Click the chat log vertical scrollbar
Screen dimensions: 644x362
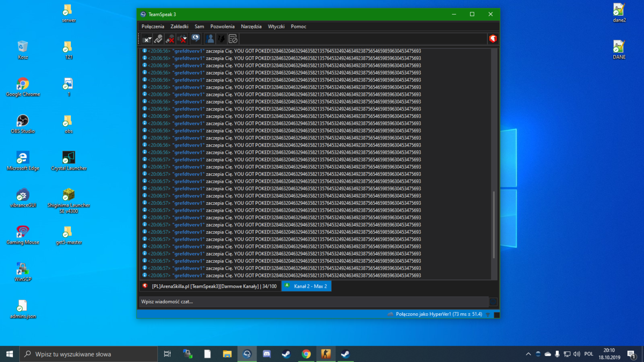click(x=494, y=164)
